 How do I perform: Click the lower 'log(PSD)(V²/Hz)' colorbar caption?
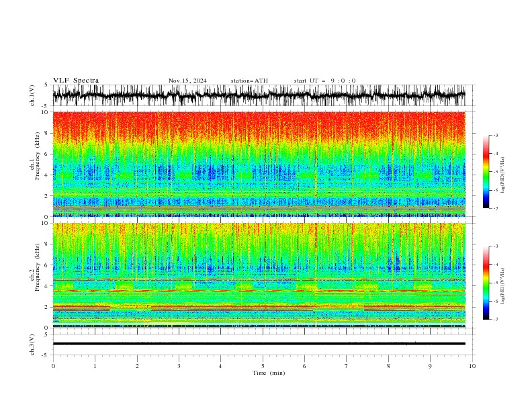pyautogui.click(x=502, y=286)
